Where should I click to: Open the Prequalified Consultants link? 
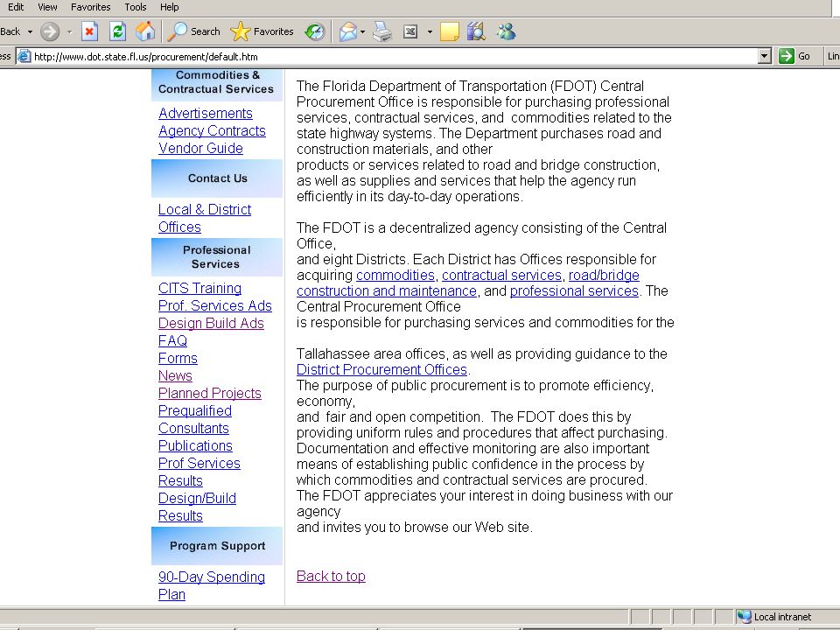(195, 419)
